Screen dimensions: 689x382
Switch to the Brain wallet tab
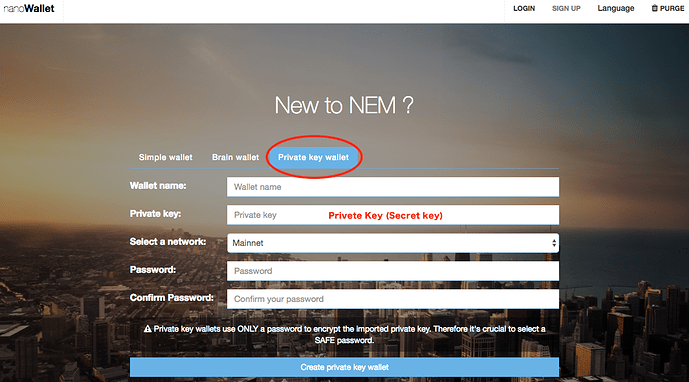click(236, 157)
